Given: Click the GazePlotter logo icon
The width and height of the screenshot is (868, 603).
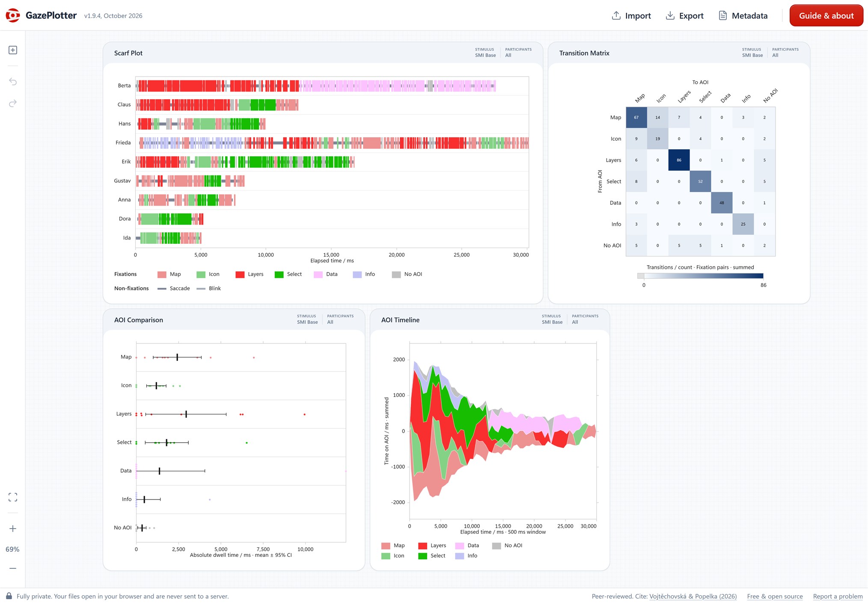Looking at the screenshot, I should click(x=13, y=15).
